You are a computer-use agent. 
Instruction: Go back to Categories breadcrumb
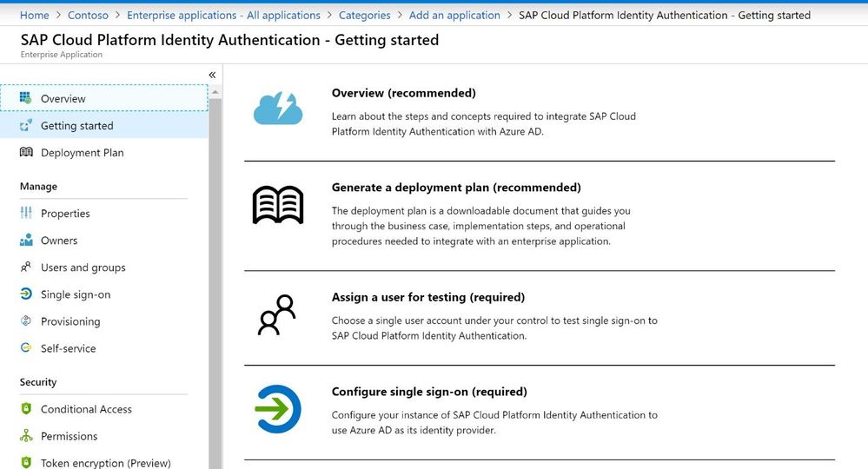(364, 16)
